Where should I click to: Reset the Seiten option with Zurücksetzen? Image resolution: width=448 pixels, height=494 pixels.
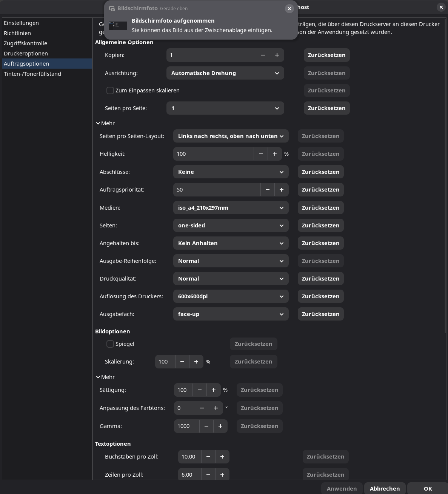[320, 226]
